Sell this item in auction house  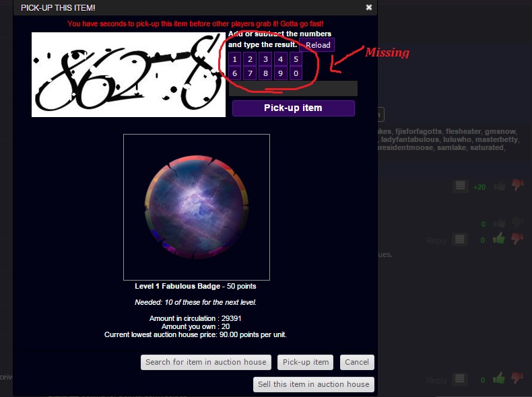tap(314, 384)
